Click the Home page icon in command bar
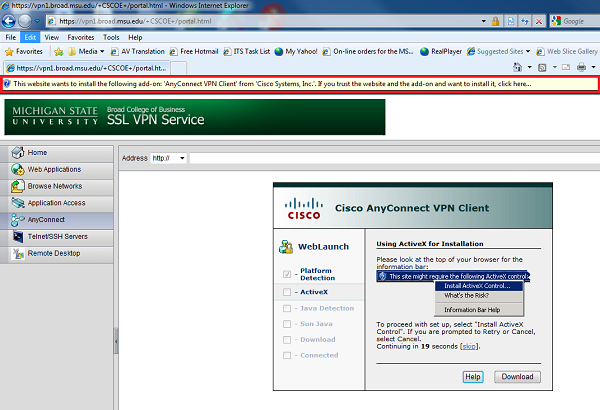This screenshot has height=410, width=600. tap(517, 67)
